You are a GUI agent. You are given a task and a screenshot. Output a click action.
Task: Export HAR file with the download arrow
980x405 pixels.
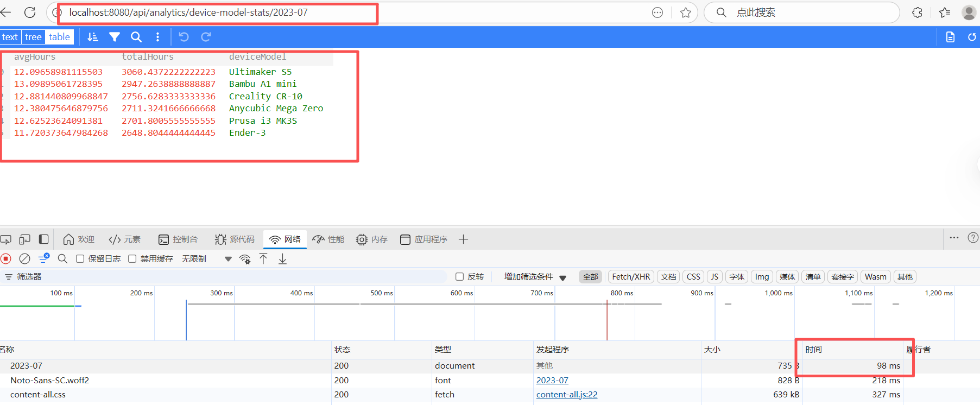tap(282, 259)
